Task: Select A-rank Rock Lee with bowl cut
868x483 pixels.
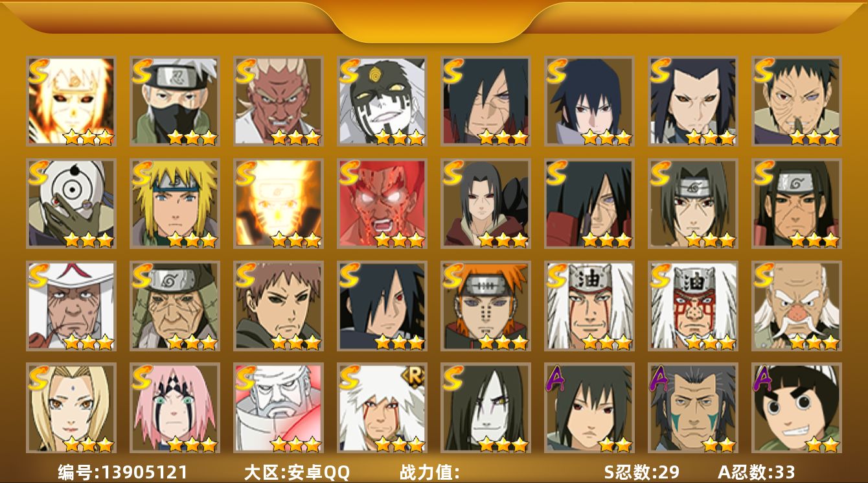Action: point(797,408)
